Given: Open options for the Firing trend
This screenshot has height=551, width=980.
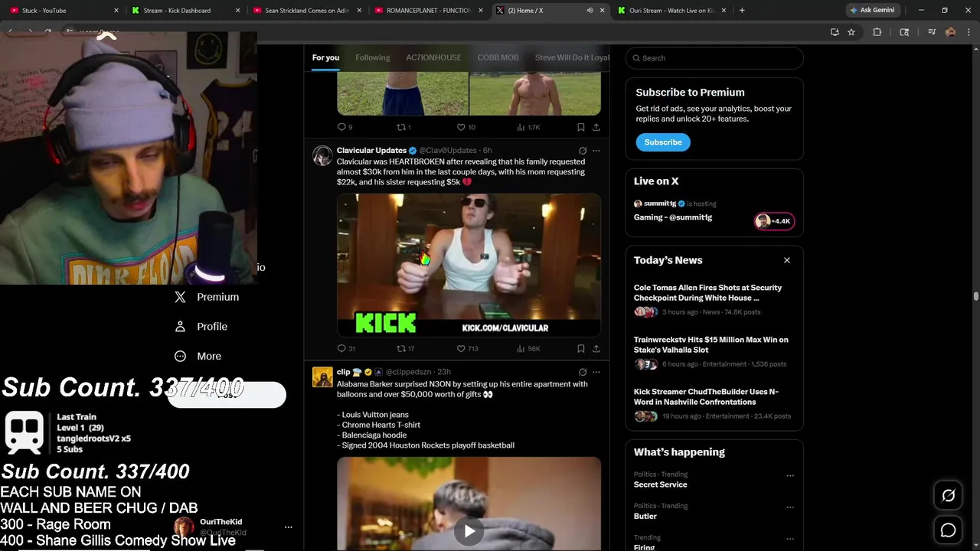Looking at the screenshot, I should 790,539.
